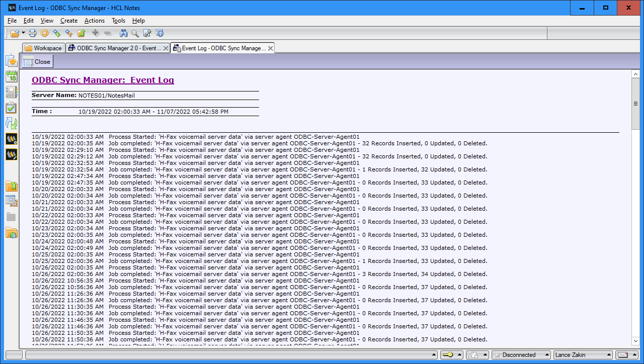Open the Calendar bookmark icon
This screenshot has width=644, height=364.
coord(11,77)
